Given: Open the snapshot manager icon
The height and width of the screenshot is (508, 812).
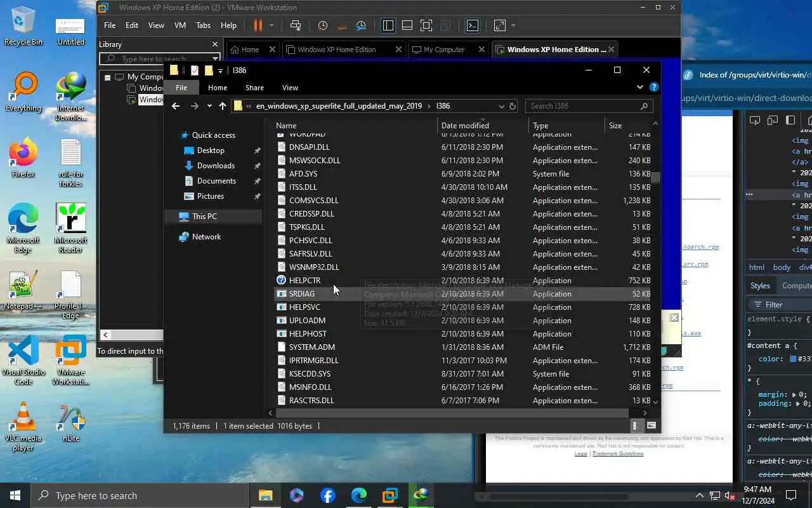Looking at the screenshot, I should 361,25.
